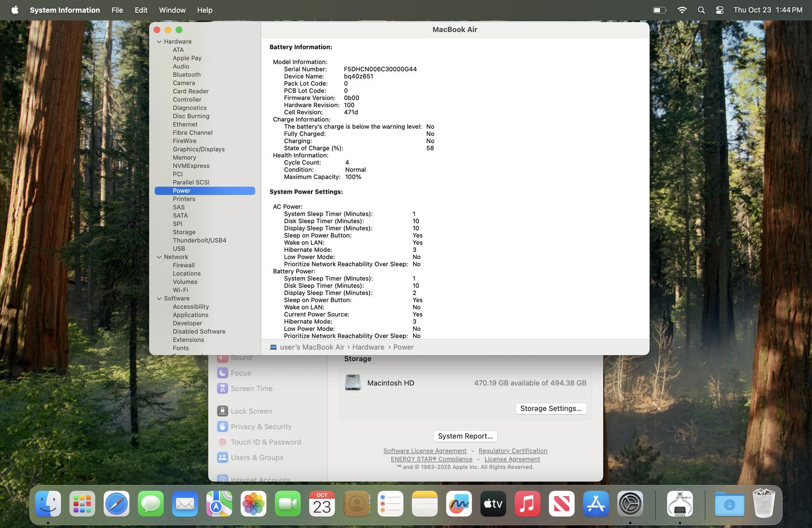Click Hardware in the path bar
This screenshot has width=812, height=528.
point(368,347)
